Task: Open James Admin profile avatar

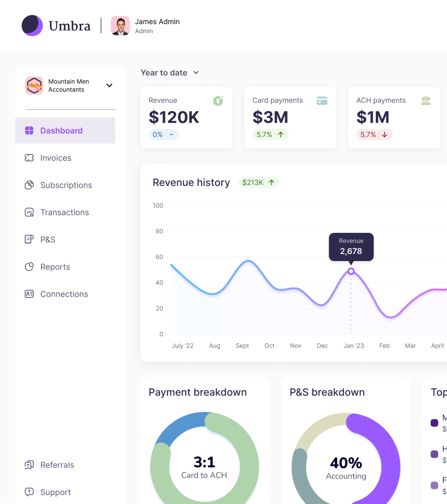Action: [x=120, y=26]
